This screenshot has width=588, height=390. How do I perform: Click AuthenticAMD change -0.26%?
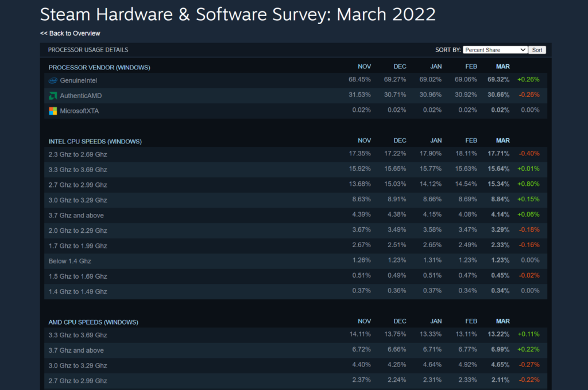pos(529,95)
